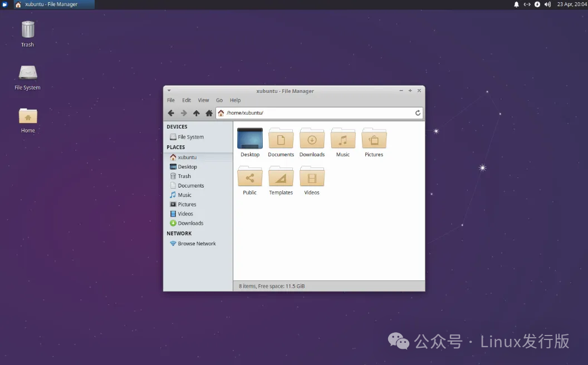Open the Music folder in main view

point(343,139)
